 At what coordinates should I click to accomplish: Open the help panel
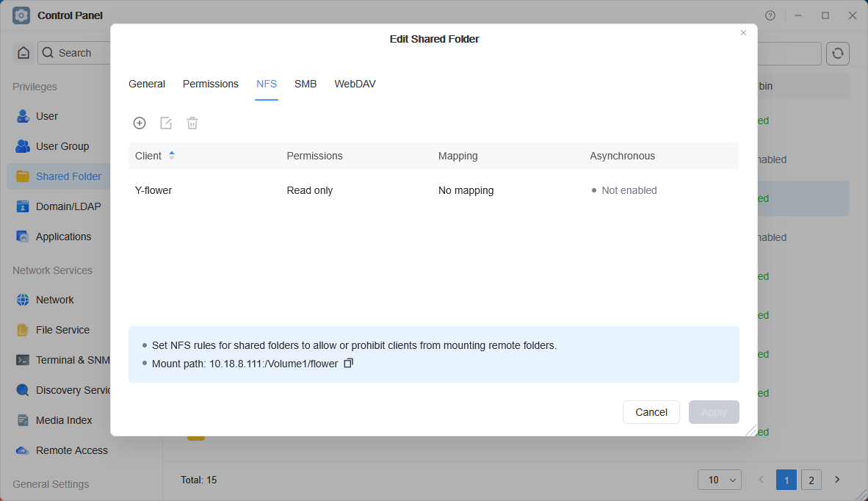[x=770, y=15]
